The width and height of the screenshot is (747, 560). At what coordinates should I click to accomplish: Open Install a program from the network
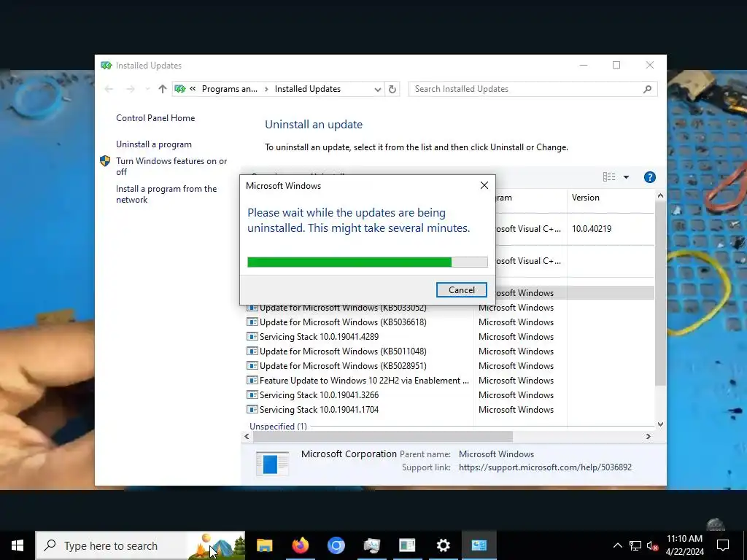click(166, 194)
